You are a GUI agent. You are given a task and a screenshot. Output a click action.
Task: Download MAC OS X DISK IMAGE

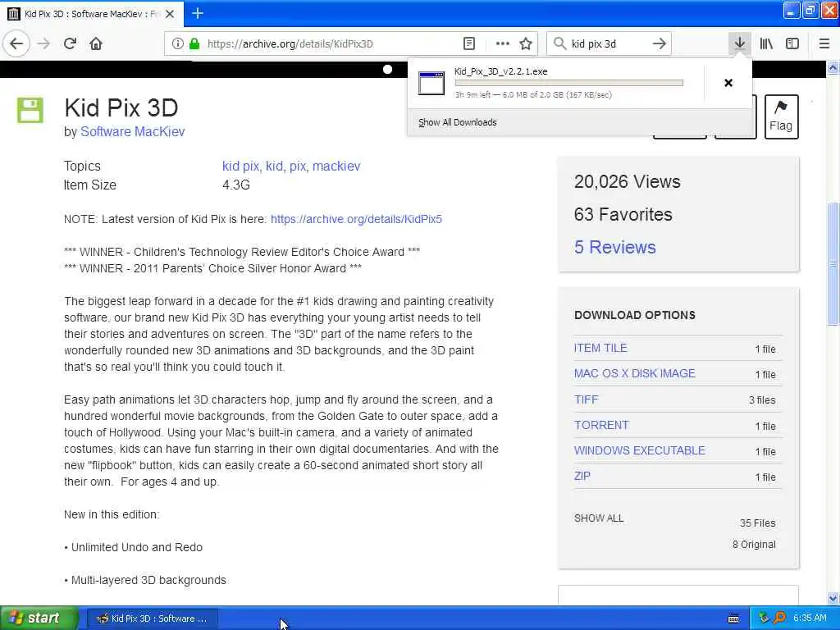[635, 373]
